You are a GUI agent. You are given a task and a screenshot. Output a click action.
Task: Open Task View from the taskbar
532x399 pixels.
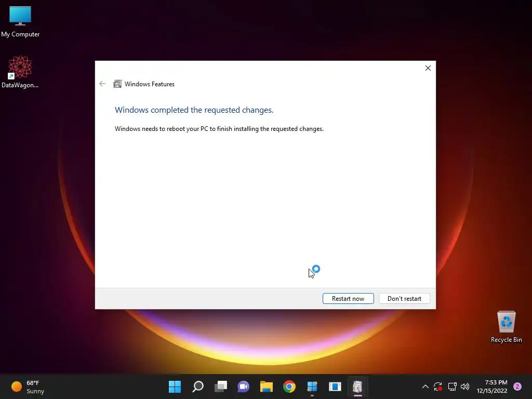point(220,387)
